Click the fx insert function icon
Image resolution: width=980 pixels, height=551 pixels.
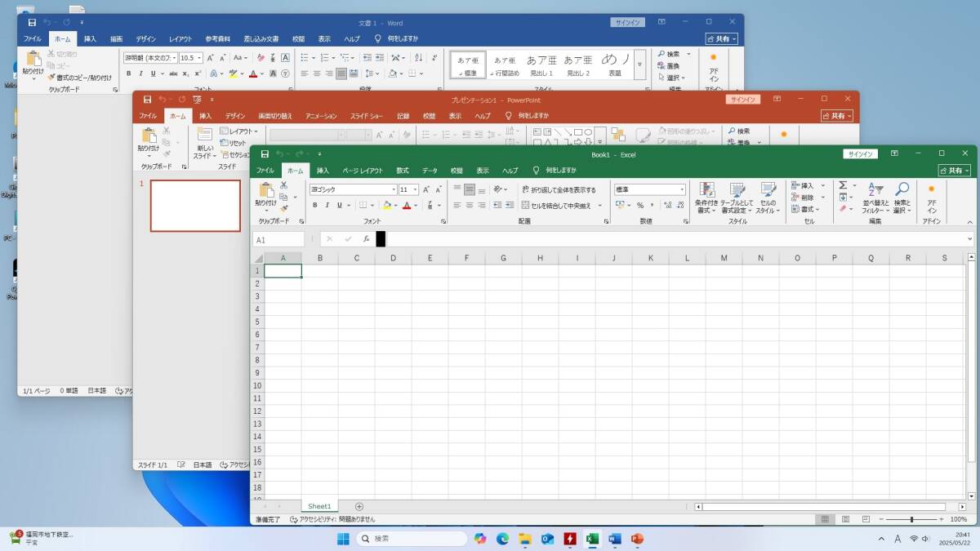[366, 239]
